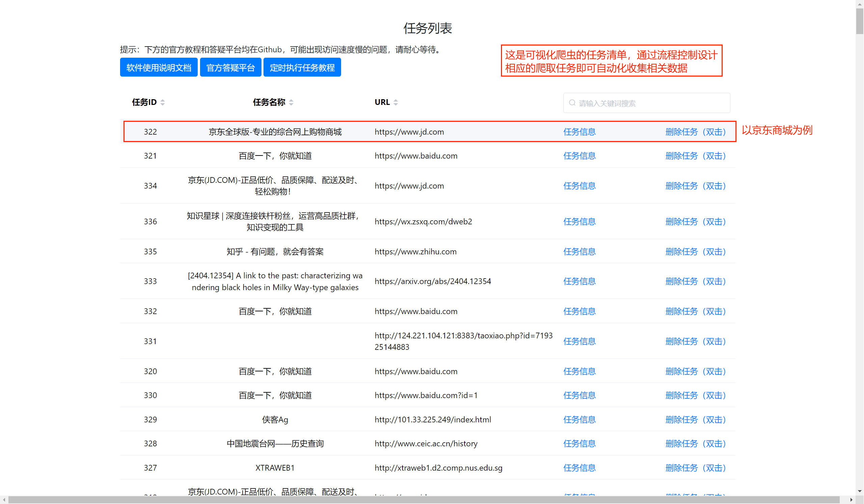Open 任务信息 for task 333
Screen dimensions: 864x504
pyautogui.click(x=579, y=281)
